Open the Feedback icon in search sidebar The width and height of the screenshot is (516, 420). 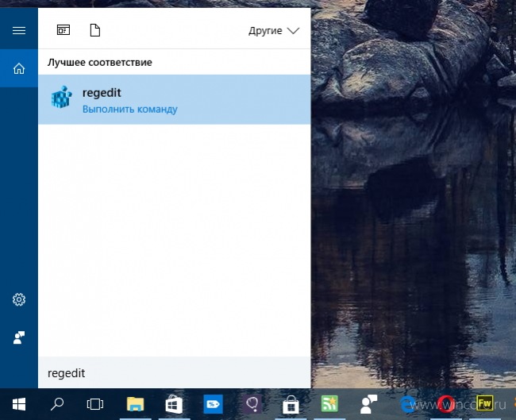pyautogui.click(x=19, y=337)
